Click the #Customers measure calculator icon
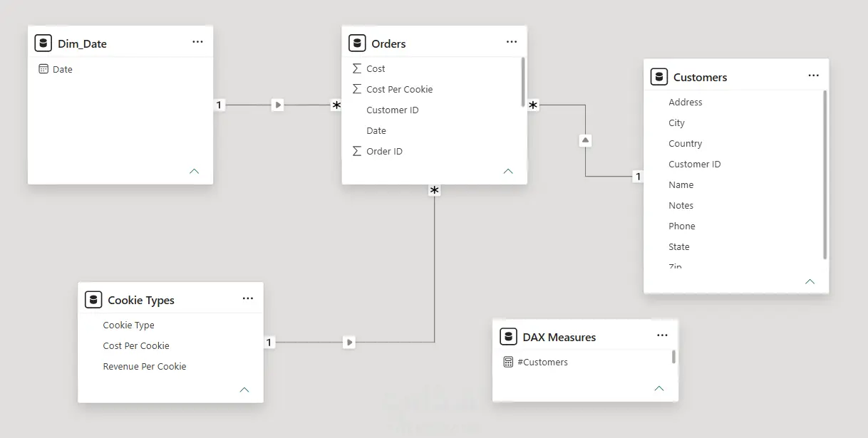868x438 pixels. [508, 362]
